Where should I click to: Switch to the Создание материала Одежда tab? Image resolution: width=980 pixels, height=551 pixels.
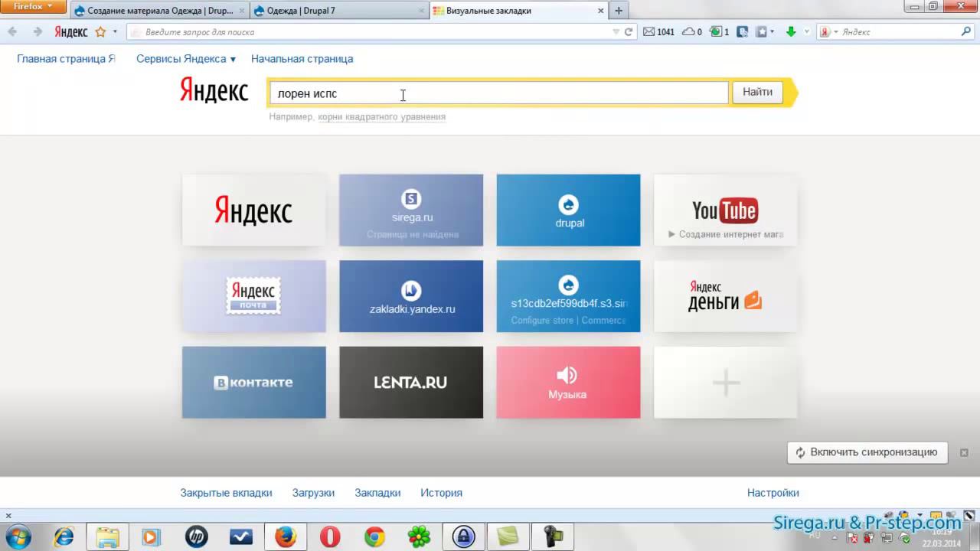click(x=159, y=11)
